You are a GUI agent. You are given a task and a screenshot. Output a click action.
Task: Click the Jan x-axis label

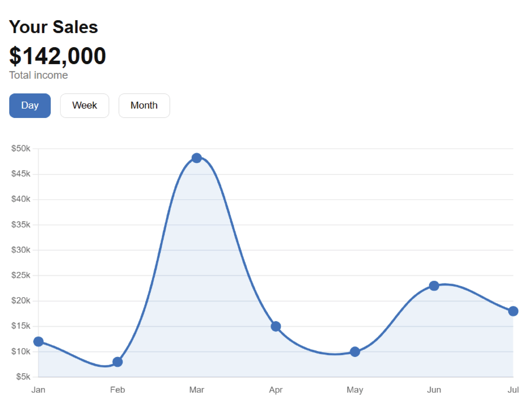pos(38,390)
